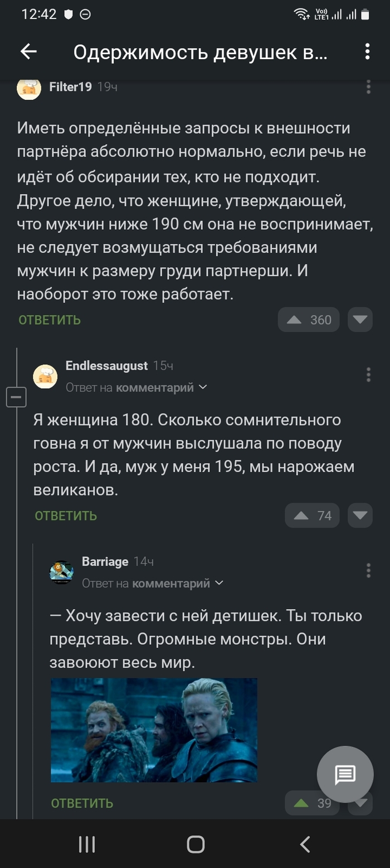Open Filter19's profile avatar
Screen dimensions: 390x868
pyautogui.click(x=29, y=88)
